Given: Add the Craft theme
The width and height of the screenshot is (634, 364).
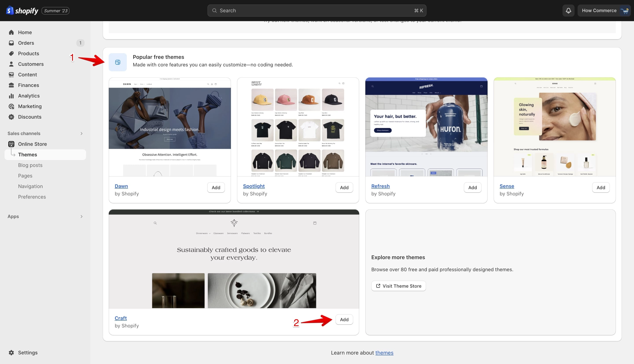Looking at the screenshot, I should (344, 320).
